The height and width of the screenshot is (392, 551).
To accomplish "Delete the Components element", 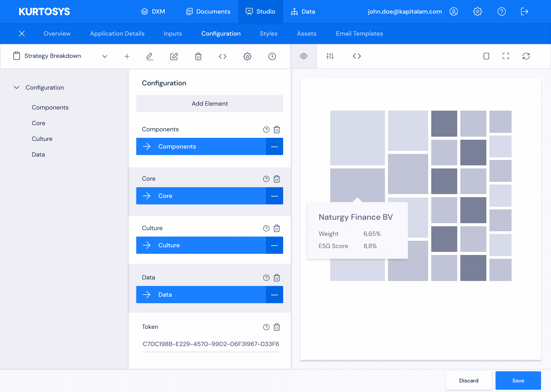I will [x=277, y=130].
